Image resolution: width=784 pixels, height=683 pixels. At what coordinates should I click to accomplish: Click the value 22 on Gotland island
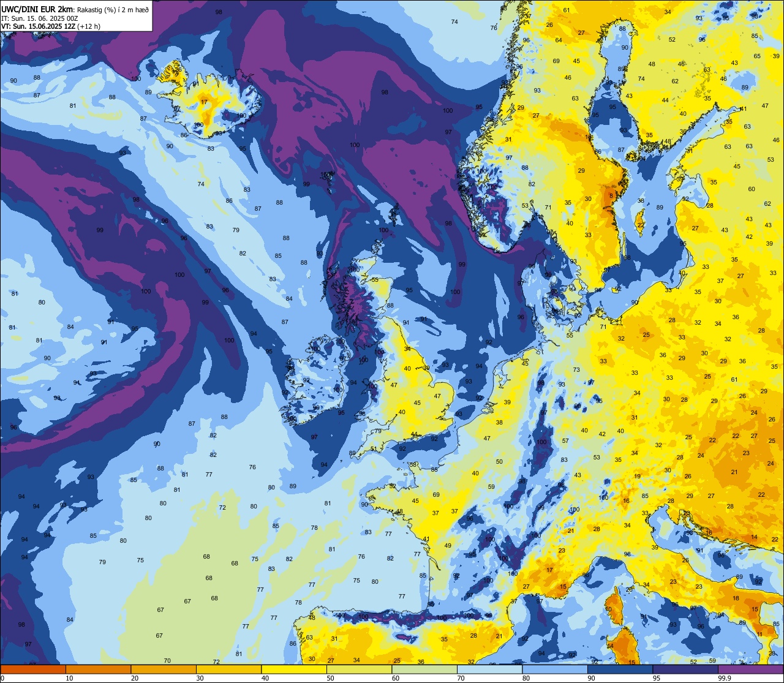(x=640, y=225)
